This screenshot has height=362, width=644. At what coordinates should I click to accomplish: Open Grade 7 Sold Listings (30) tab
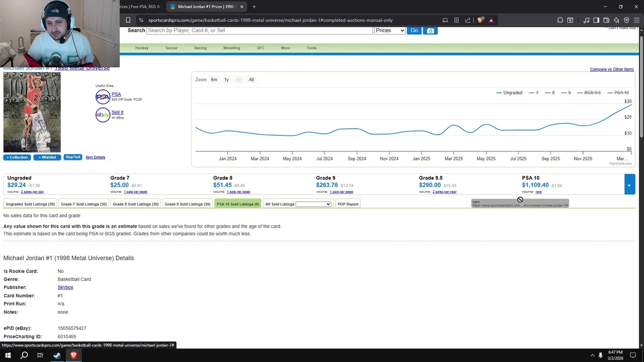click(x=84, y=204)
